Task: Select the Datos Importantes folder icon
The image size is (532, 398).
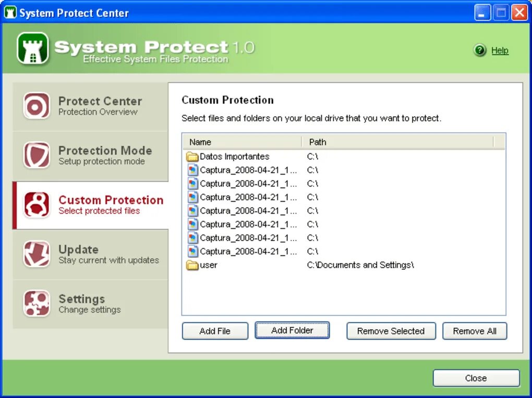Action: pyautogui.click(x=192, y=156)
